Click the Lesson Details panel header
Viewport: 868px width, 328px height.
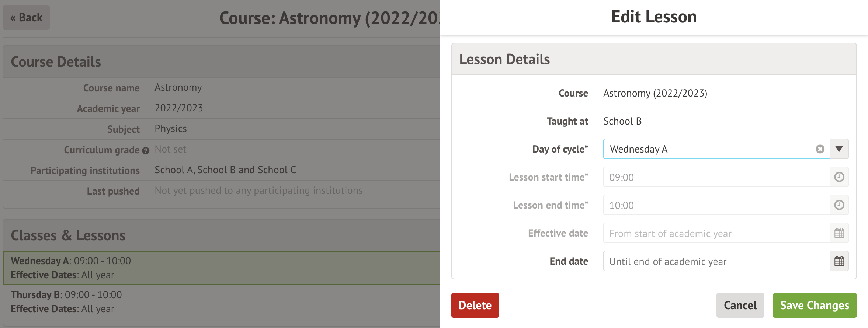pyautogui.click(x=653, y=59)
